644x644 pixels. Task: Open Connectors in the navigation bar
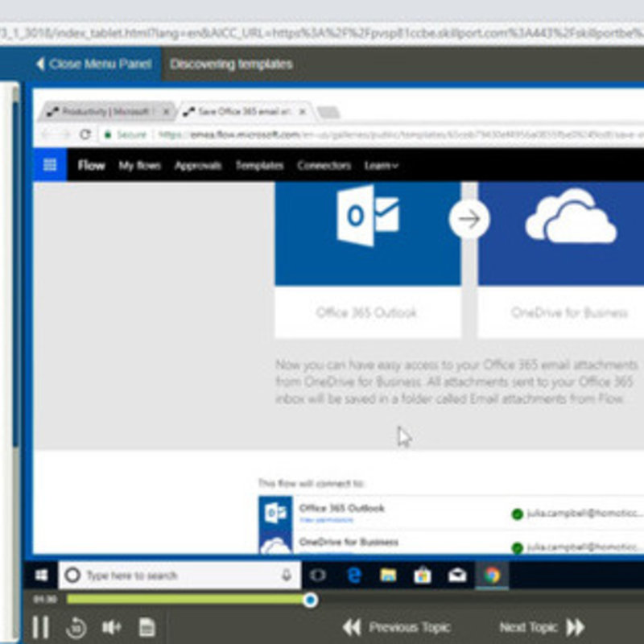pos(324,166)
